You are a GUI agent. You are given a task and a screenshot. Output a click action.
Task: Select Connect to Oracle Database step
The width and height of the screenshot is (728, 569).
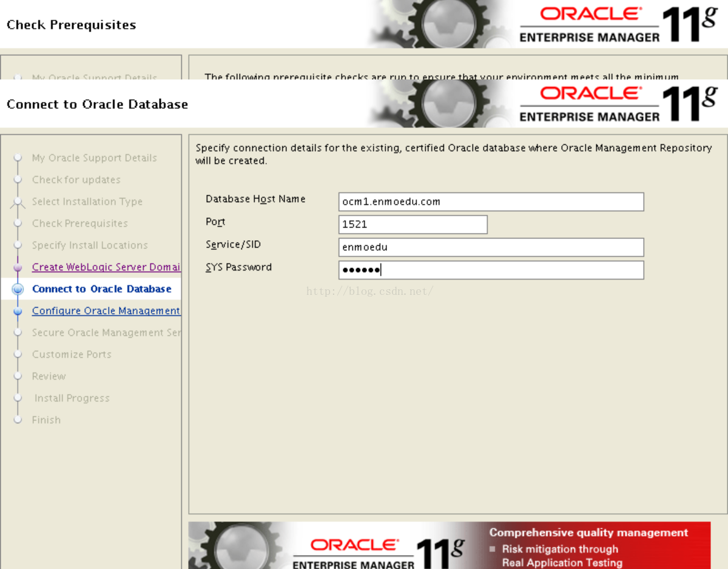tap(102, 289)
